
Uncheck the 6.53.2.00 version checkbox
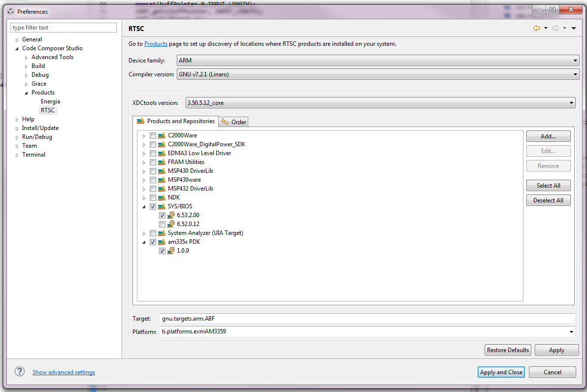pos(162,215)
